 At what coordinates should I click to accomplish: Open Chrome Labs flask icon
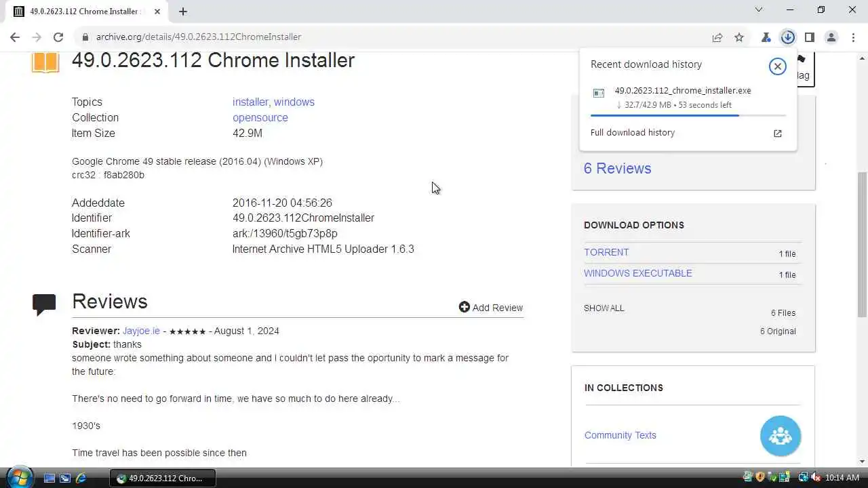click(x=766, y=37)
